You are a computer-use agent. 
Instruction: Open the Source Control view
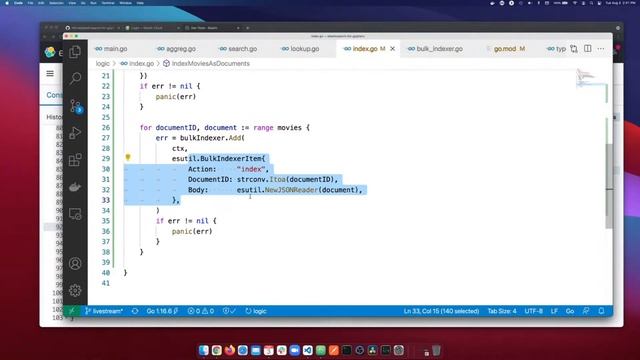(x=76, y=106)
